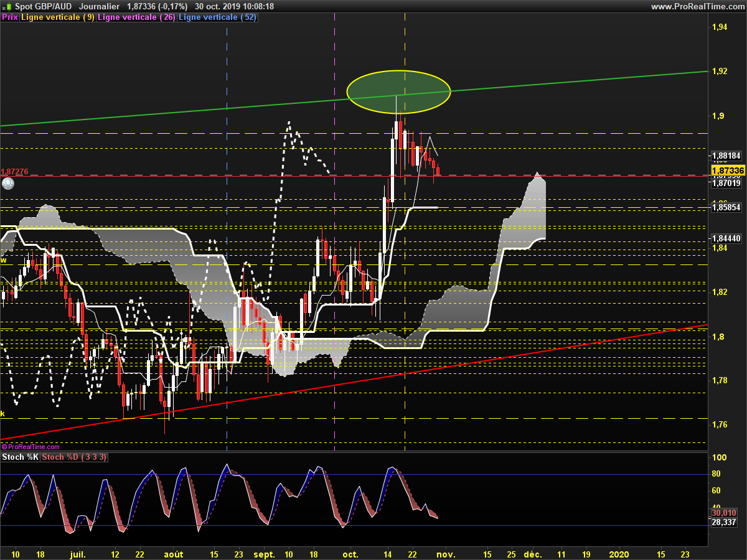The height and width of the screenshot is (560, 747).
Task: Click the Journalier timeframe label
Action: pyautogui.click(x=100, y=6)
